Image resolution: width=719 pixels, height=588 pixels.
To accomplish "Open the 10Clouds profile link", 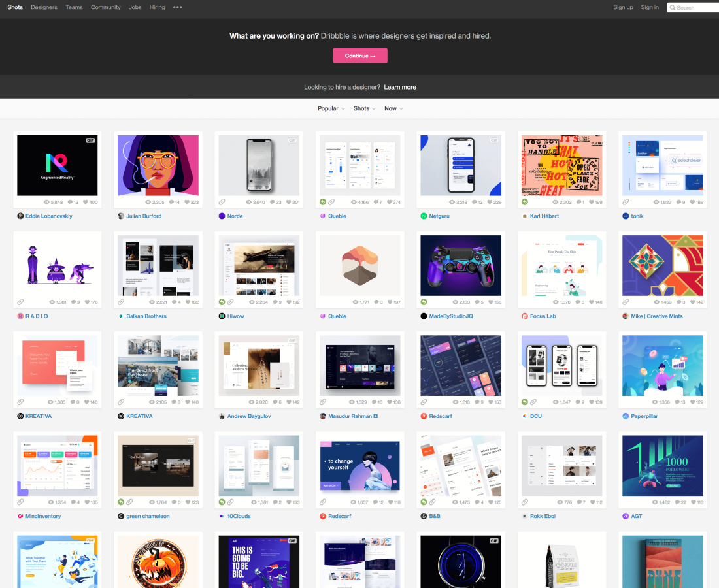I will [x=239, y=516].
